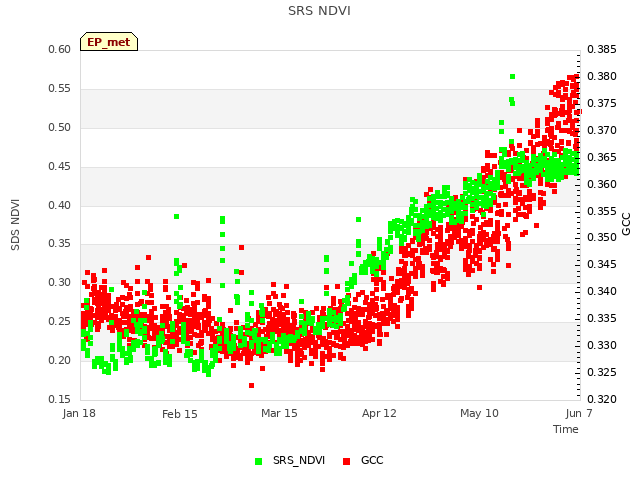The image size is (640, 480).
Task: Click the 0.40 left axis value
Action: [x=60, y=205]
